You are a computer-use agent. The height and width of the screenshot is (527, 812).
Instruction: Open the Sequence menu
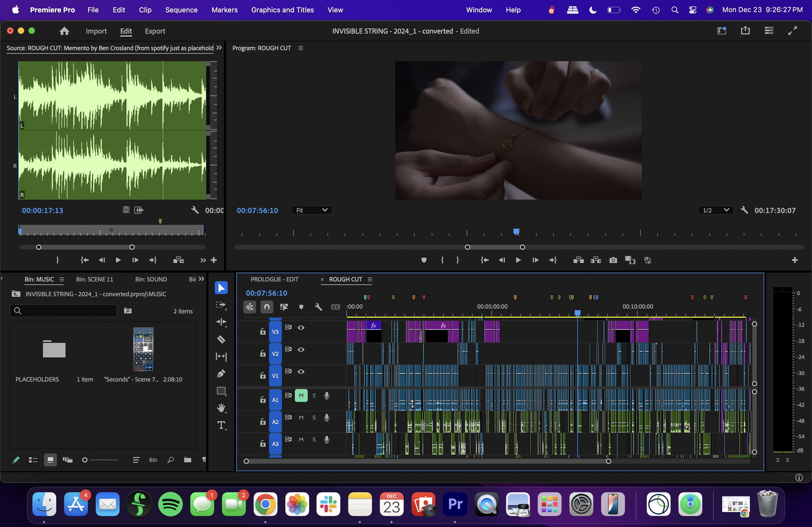[x=181, y=10]
